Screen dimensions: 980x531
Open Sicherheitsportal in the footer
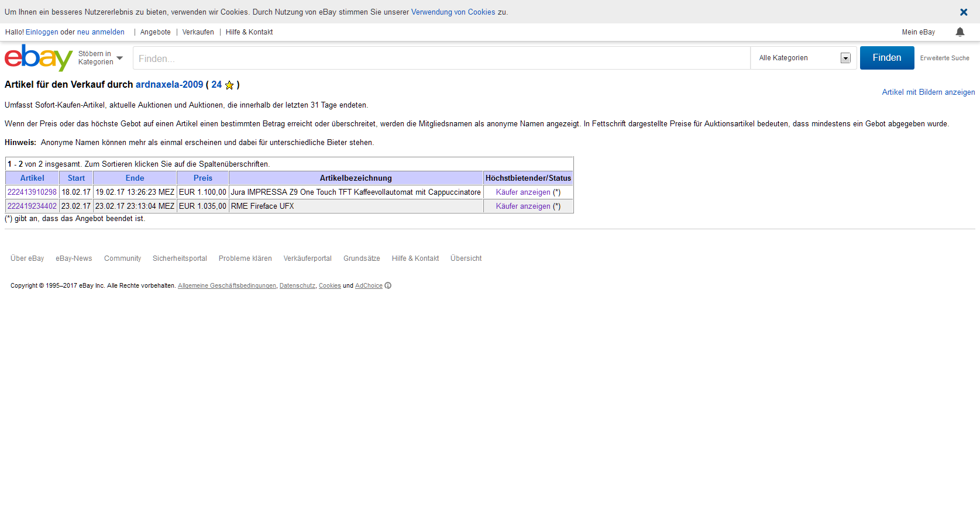[x=180, y=258]
